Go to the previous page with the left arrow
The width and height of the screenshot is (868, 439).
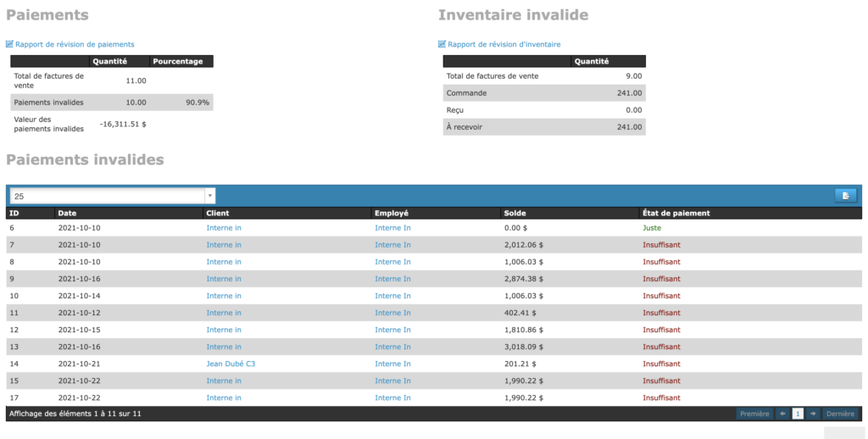point(782,414)
